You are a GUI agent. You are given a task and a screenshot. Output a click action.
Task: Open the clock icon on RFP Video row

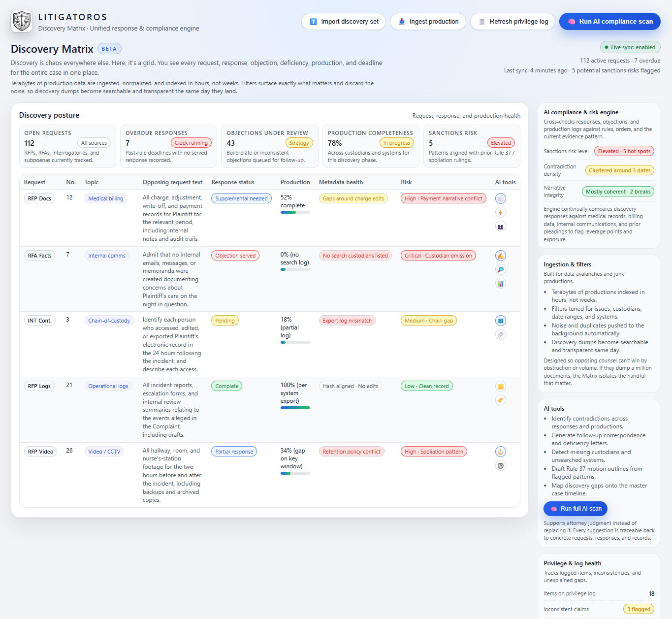click(500, 465)
